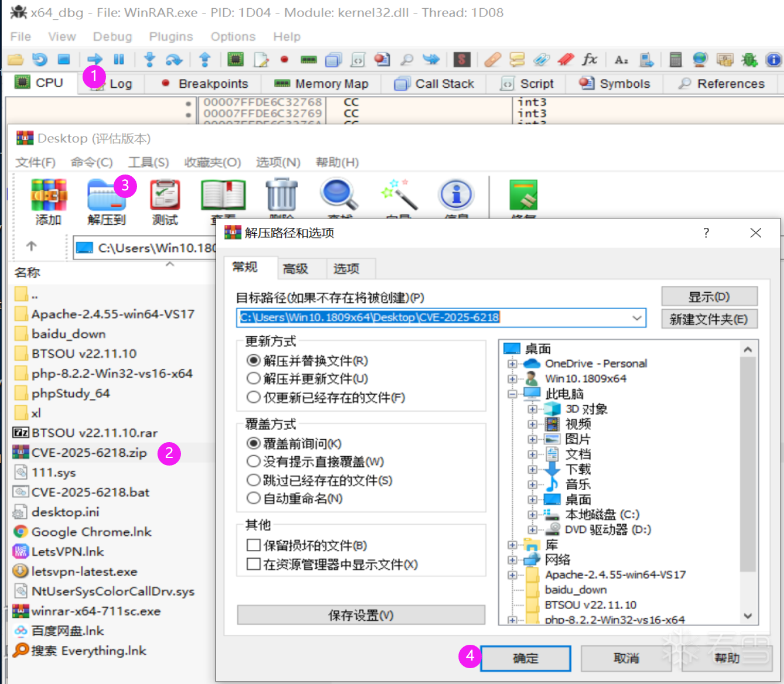Click the 信息 (Info) icon in WinRAR
The image size is (784, 684).
click(x=456, y=194)
